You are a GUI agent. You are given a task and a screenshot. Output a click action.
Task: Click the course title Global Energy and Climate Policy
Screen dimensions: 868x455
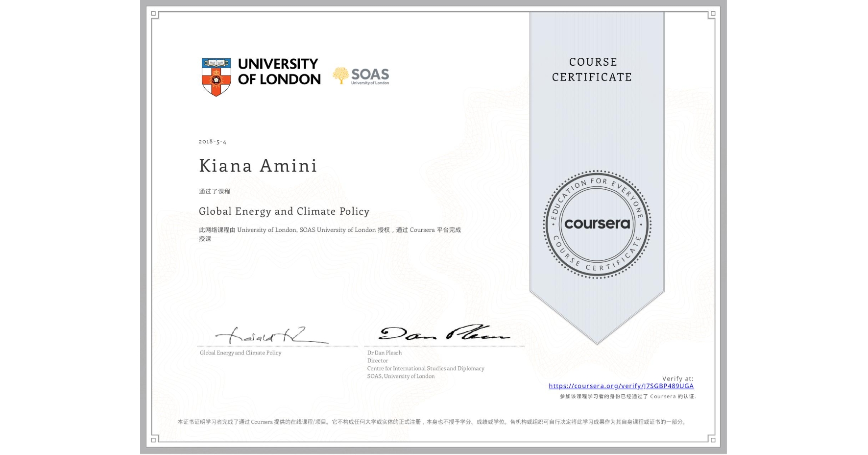(284, 211)
